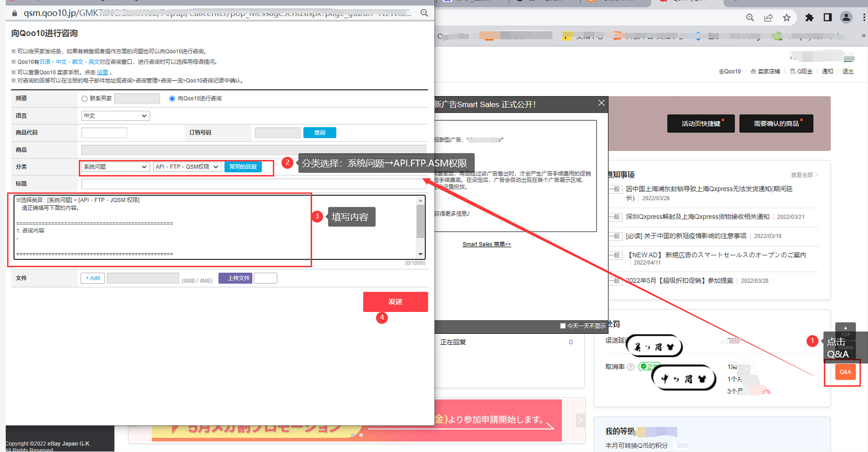
Task: Open the Chrome extensions puzzle icon
Action: click(x=809, y=18)
